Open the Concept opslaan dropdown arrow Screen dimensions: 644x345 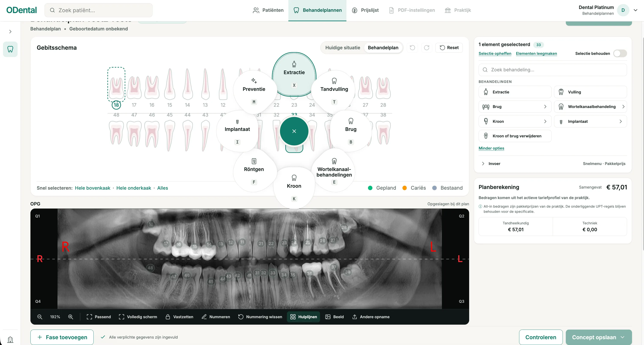[623, 337]
